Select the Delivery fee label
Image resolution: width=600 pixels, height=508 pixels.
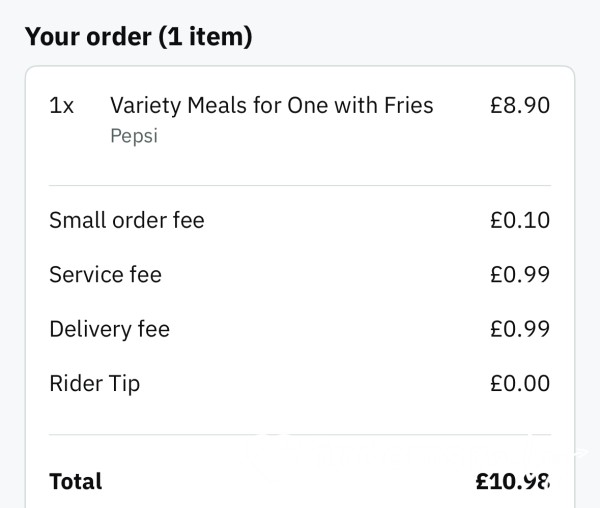pyautogui.click(x=109, y=329)
